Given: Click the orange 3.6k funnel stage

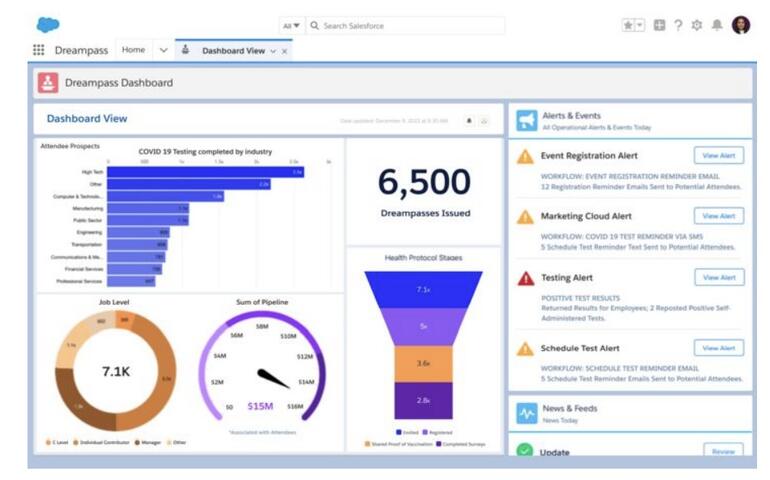Looking at the screenshot, I should (x=423, y=364).
